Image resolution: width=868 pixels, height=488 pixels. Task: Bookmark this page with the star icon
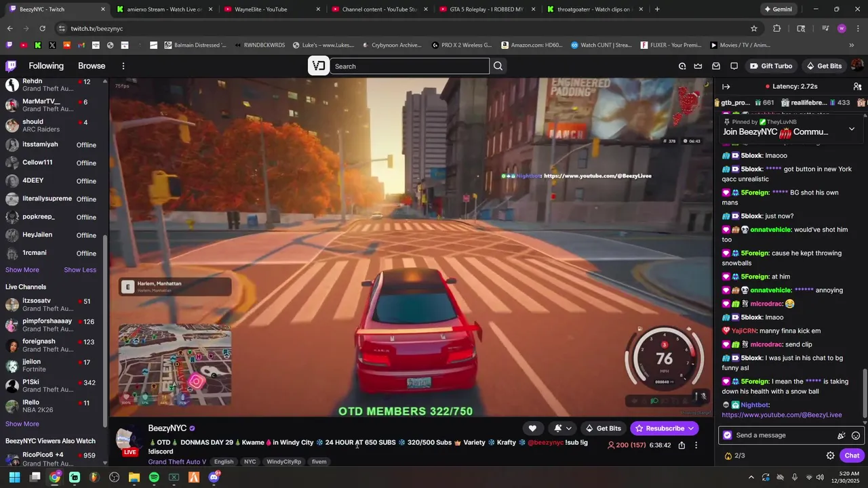pos(754,28)
